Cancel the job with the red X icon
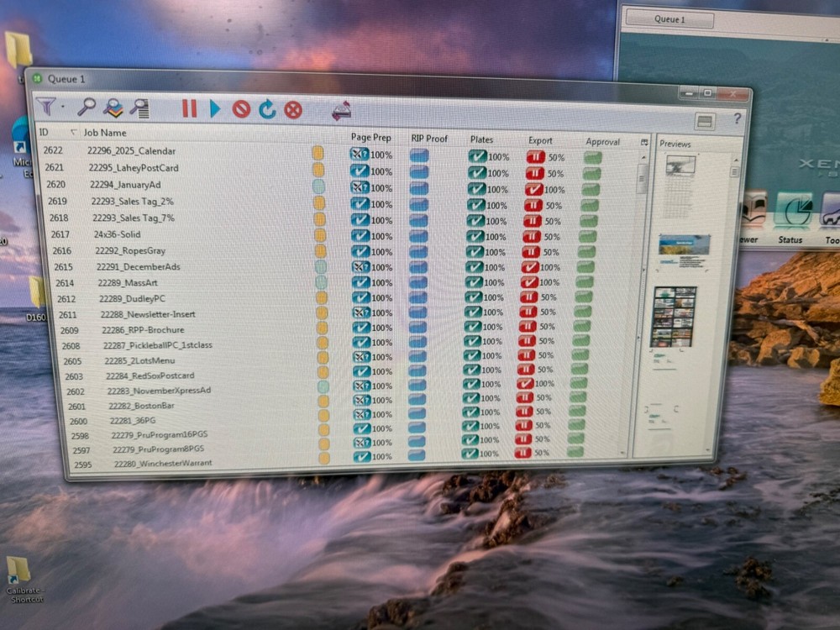The image size is (840, 630). 293,108
